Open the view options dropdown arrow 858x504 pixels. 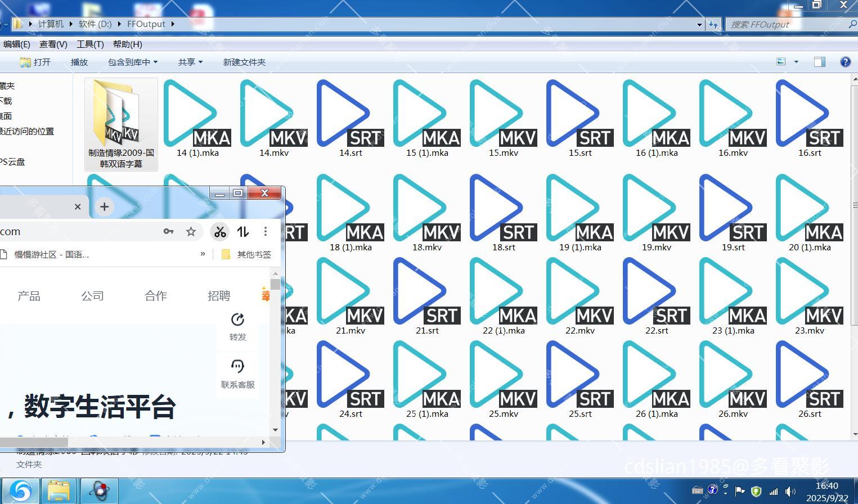(x=796, y=62)
